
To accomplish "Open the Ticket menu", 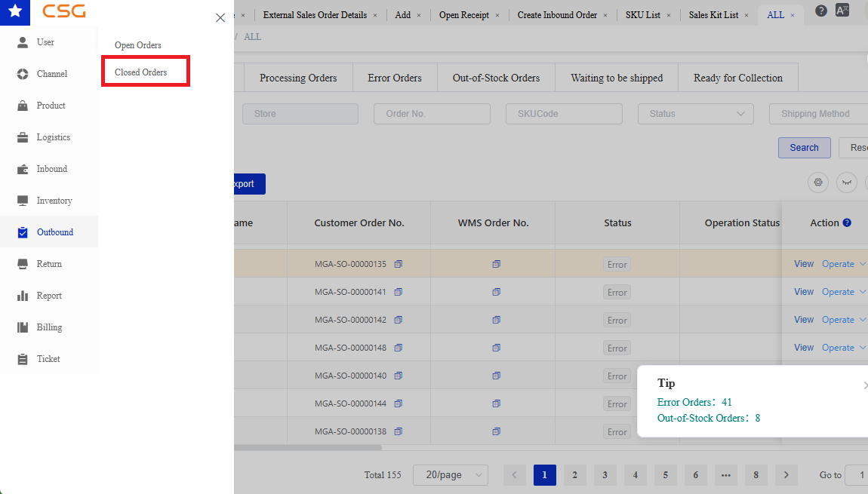I will (x=49, y=358).
